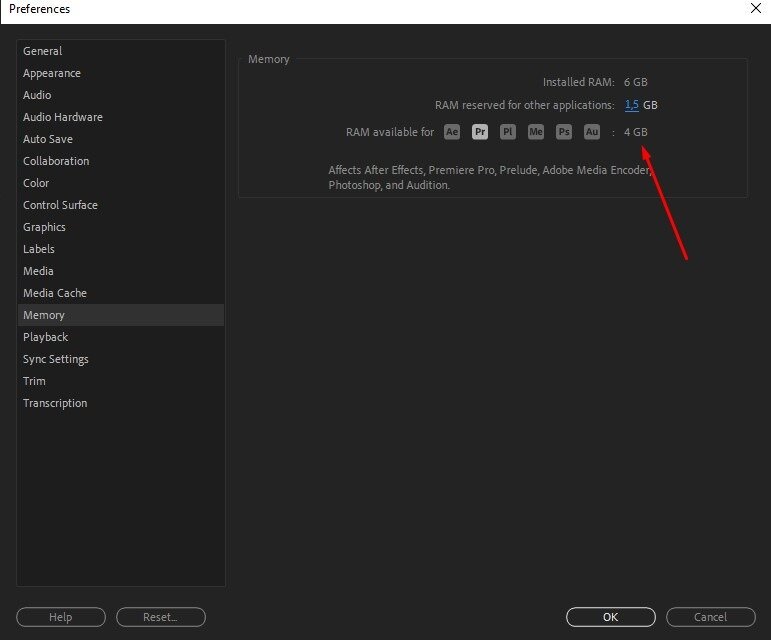Go to Audio preferences
The image size is (771, 640).
tap(121, 95)
